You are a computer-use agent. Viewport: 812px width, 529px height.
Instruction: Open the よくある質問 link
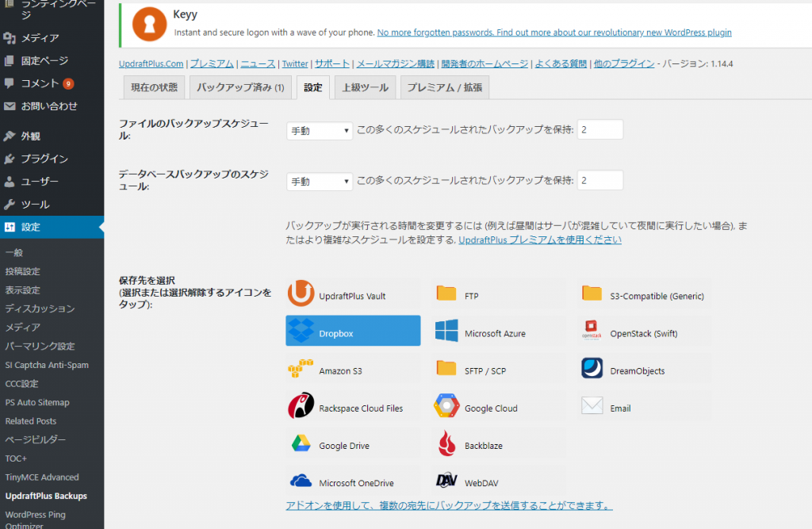point(561,63)
